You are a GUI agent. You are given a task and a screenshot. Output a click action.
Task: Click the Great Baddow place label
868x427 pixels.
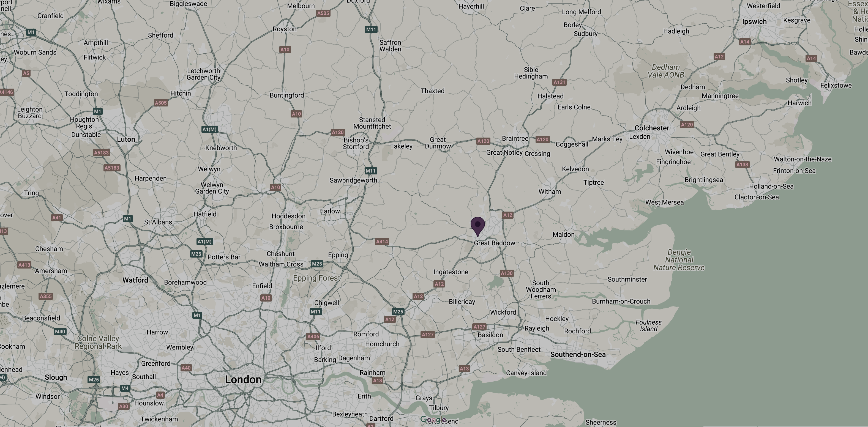[494, 243]
